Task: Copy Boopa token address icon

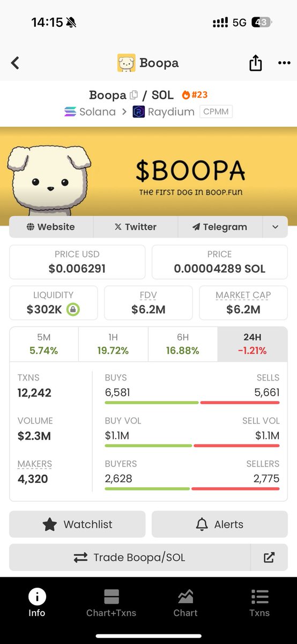Action: (134, 95)
